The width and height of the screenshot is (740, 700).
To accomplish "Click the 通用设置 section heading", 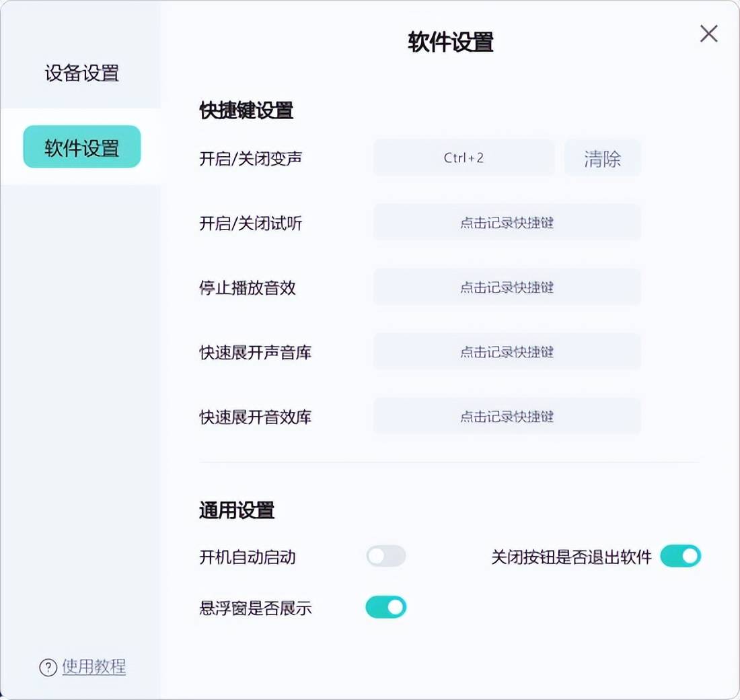I will pyautogui.click(x=237, y=510).
